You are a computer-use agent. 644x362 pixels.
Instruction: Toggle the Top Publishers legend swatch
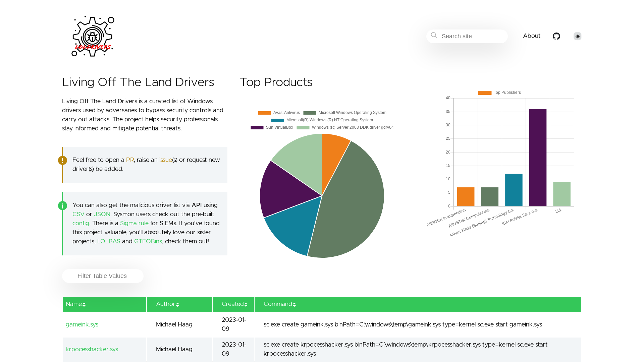point(485,93)
